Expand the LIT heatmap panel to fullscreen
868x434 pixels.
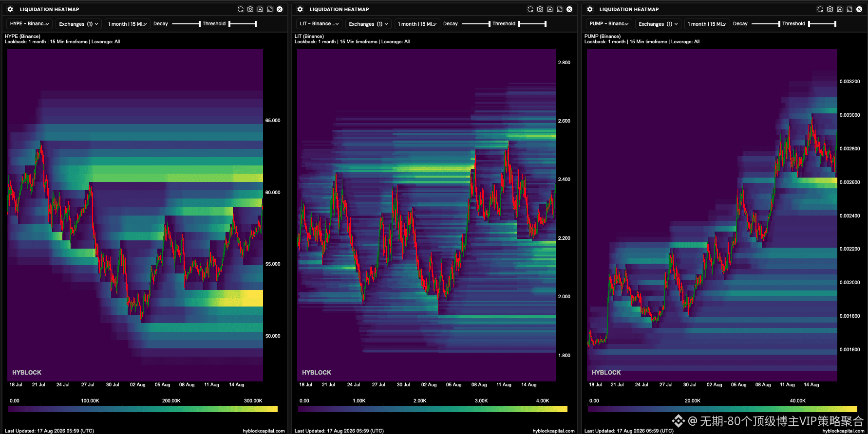[560, 9]
